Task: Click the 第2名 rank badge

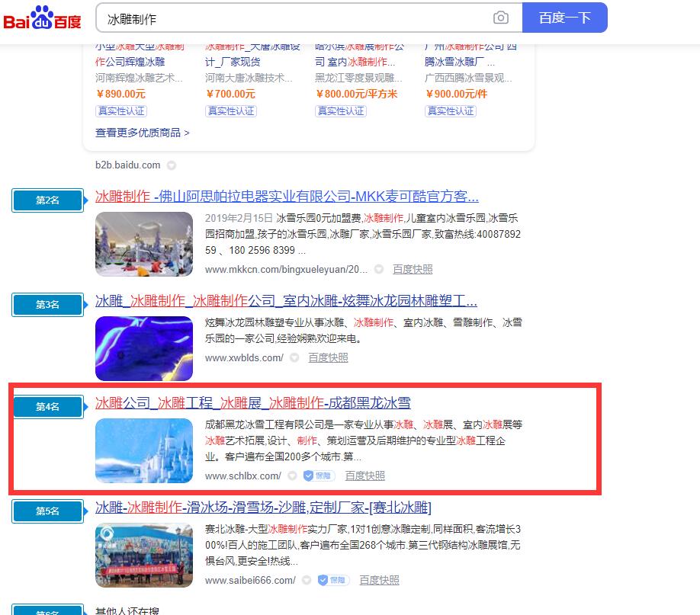Action: point(47,200)
